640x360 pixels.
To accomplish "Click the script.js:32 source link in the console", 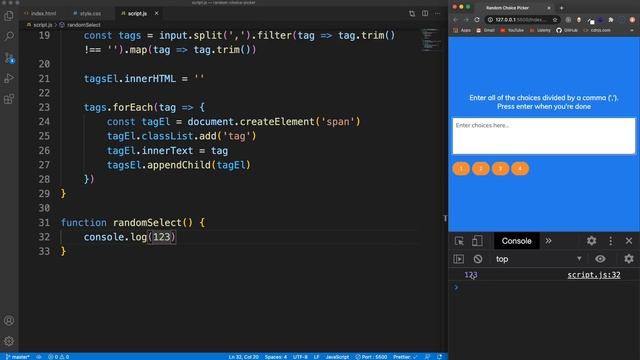I will pyautogui.click(x=594, y=275).
